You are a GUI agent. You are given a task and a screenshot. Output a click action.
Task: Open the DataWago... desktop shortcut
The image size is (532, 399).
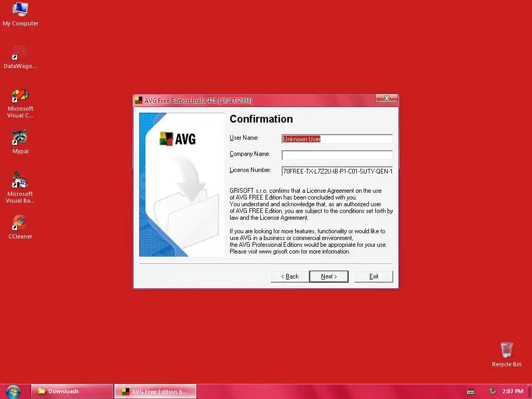(20, 57)
